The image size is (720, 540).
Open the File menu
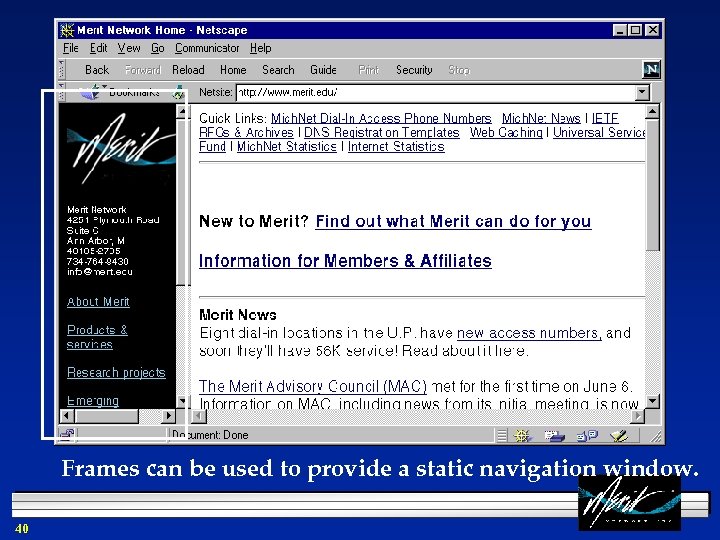(71, 48)
